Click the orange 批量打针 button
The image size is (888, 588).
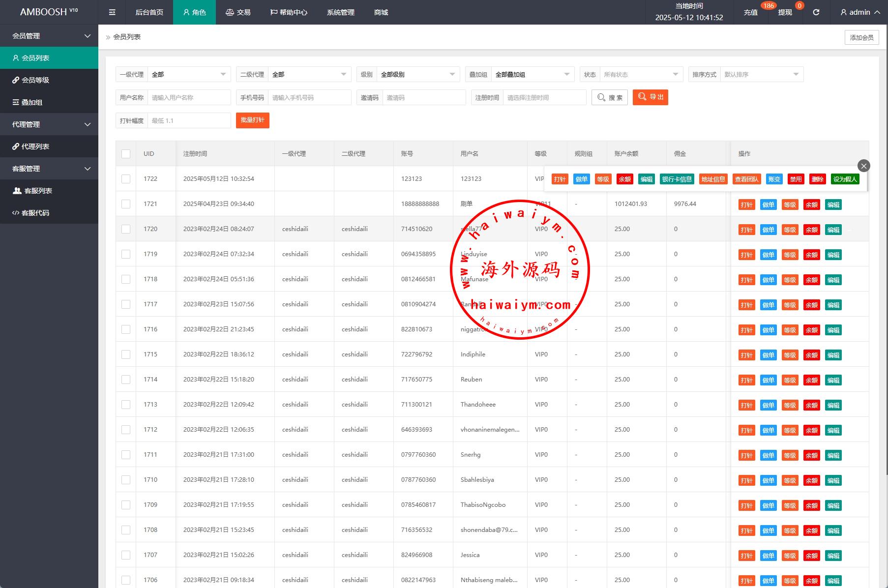pyautogui.click(x=252, y=120)
